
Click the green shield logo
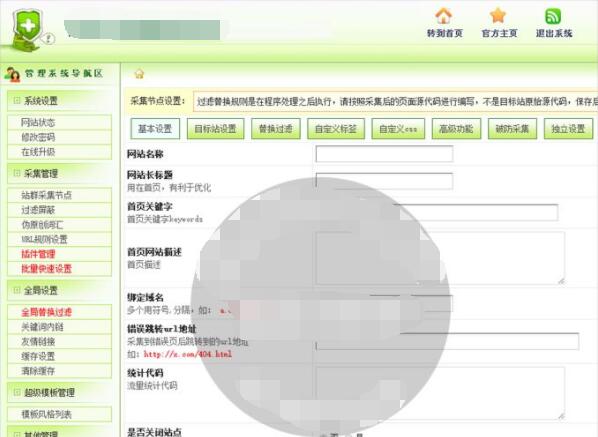27,29
